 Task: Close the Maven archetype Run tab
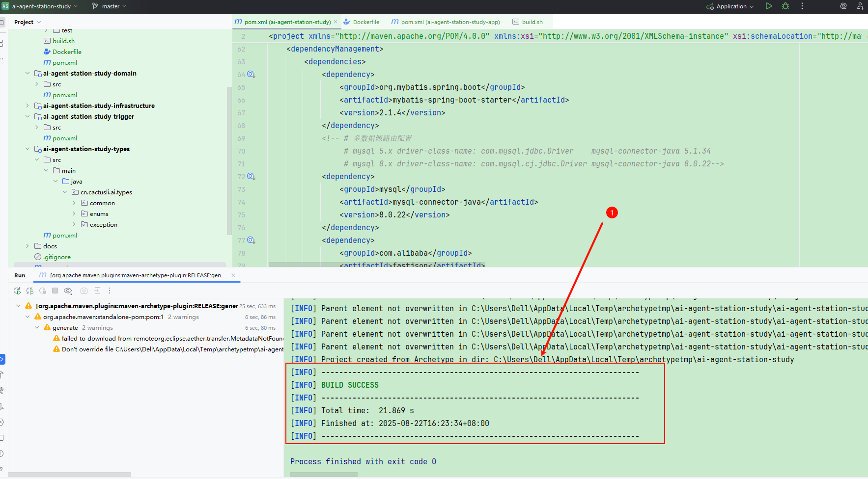(233, 275)
